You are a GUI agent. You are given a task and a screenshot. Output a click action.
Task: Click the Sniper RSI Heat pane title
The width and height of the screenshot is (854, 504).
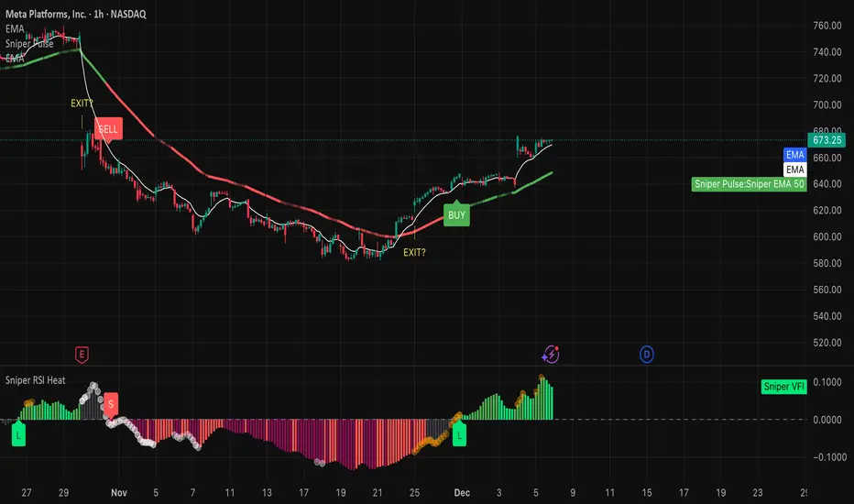point(36,380)
